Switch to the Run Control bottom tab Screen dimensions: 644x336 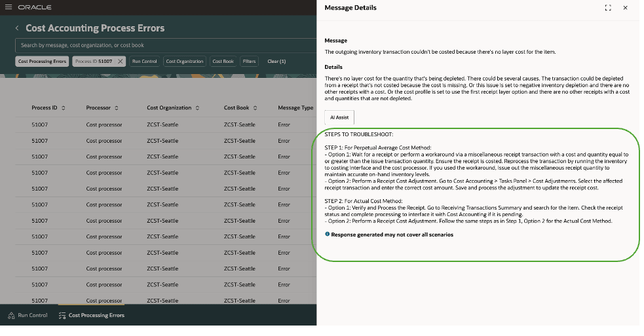point(28,316)
